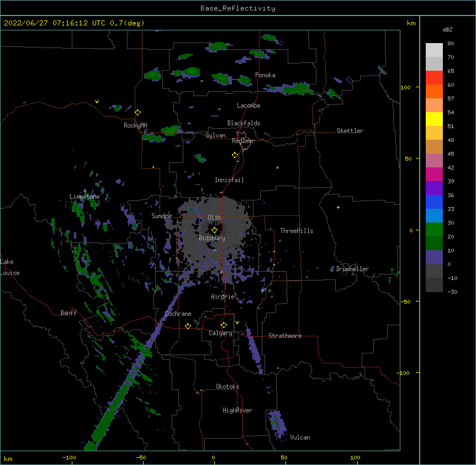Select the bright green 30-20 dBZ legend swatch
This screenshot has width=476, height=465.
pos(434,230)
